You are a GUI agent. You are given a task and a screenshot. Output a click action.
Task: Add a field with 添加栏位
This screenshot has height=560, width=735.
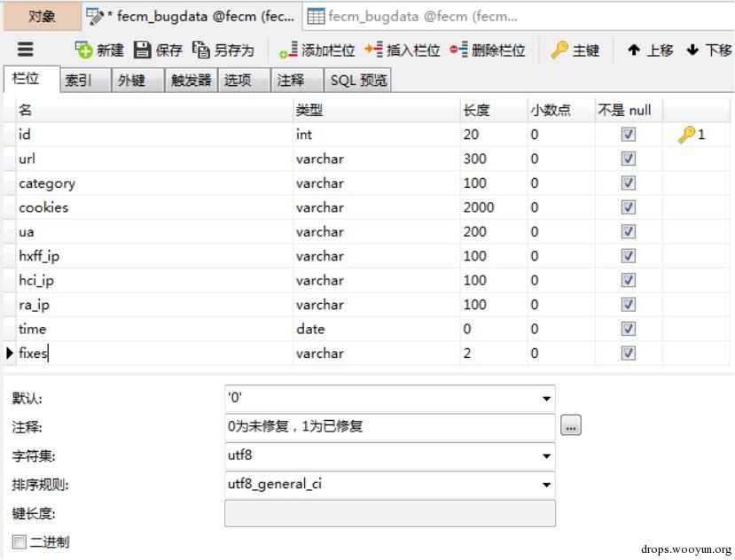click(x=288, y=50)
